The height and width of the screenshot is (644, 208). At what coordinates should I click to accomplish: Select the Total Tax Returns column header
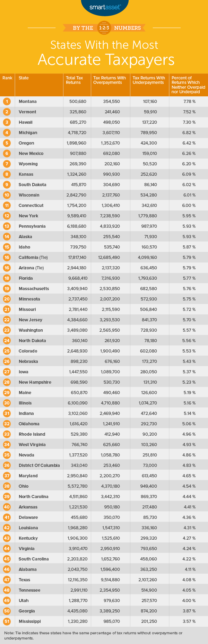coord(73,80)
